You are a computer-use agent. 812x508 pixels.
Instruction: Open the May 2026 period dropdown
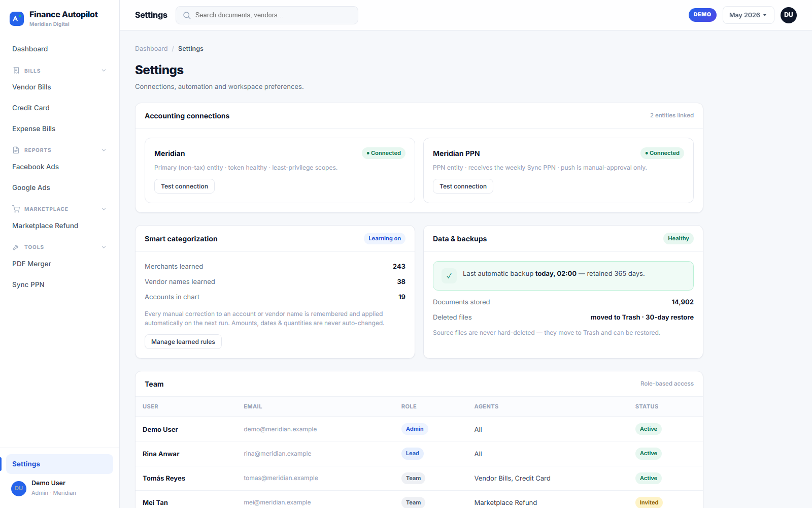(748, 15)
